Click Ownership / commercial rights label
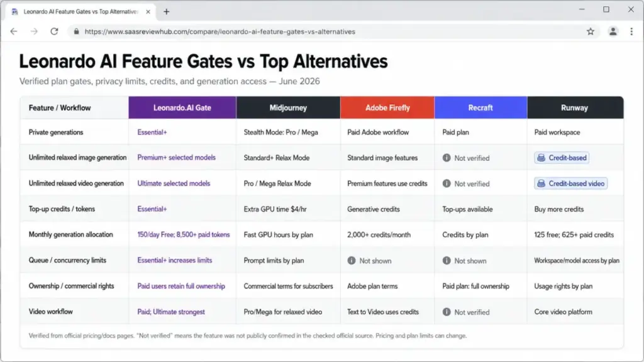This screenshot has height=362, width=644. pos(72,286)
